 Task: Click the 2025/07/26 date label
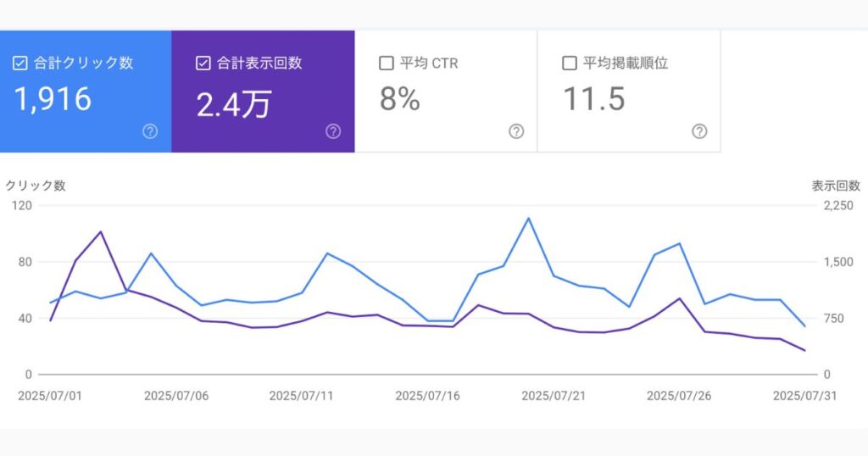tap(679, 396)
